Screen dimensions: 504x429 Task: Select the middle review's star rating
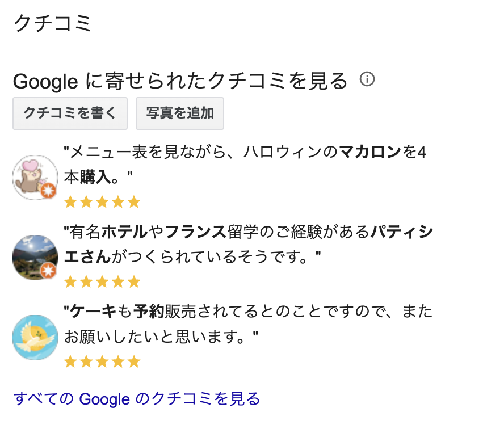click(x=102, y=281)
